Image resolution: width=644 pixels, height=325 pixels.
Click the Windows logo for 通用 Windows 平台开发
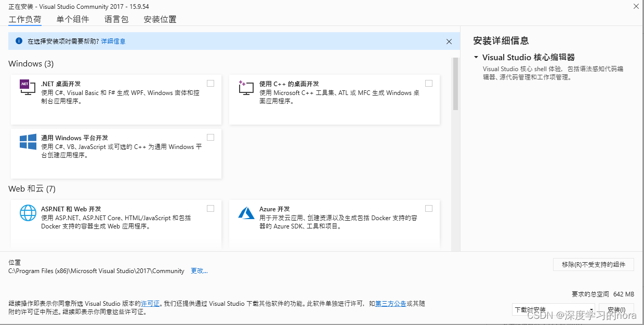coord(27,141)
